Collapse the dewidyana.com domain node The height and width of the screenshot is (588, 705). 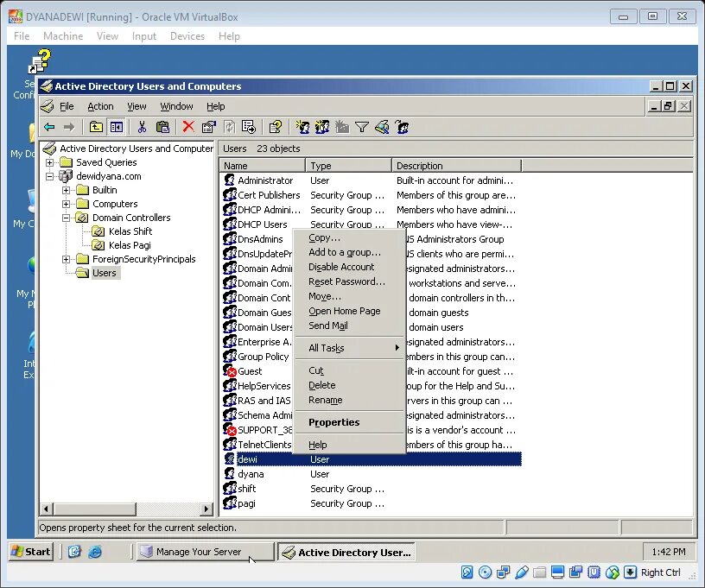tap(50, 176)
